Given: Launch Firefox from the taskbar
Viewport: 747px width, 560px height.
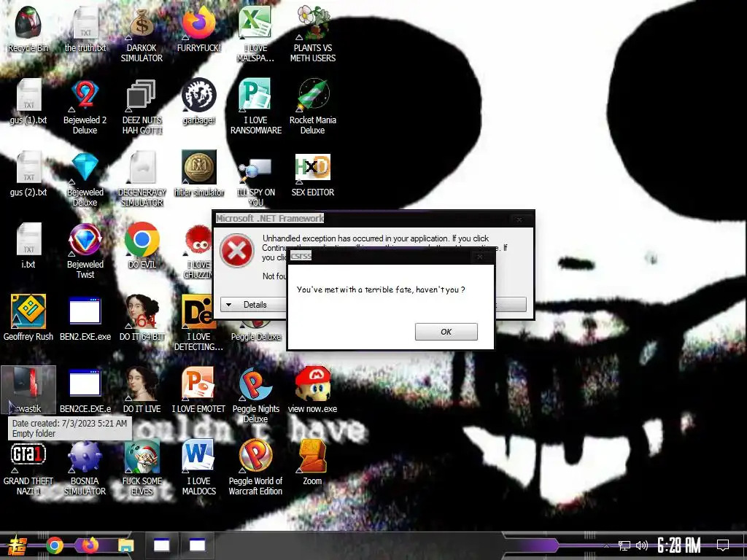Looking at the screenshot, I should point(90,545).
